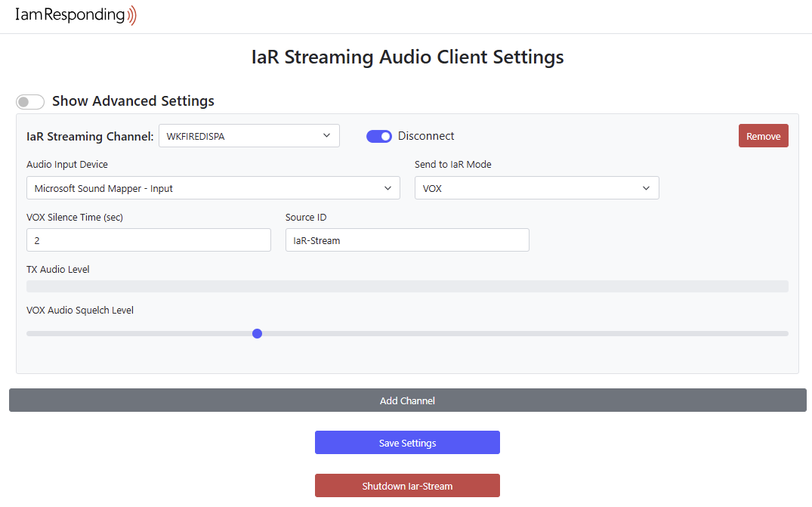
Task: Click the 'TX Audio Level' label
Action: point(58,269)
